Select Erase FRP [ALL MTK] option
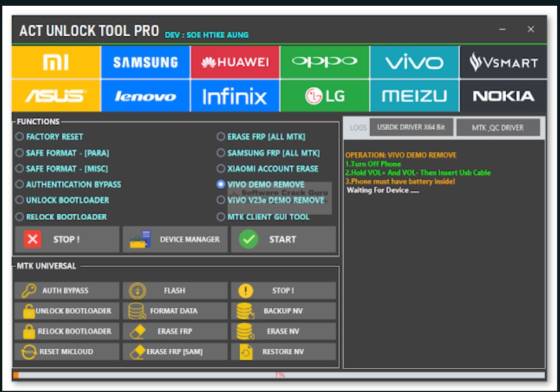This screenshot has width=560, height=392. click(261, 137)
